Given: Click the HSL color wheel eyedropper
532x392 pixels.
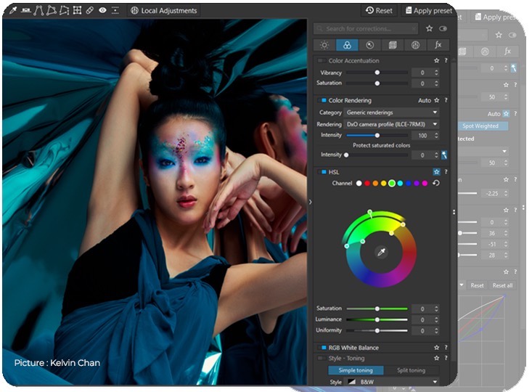Looking at the screenshot, I should point(381,252).
